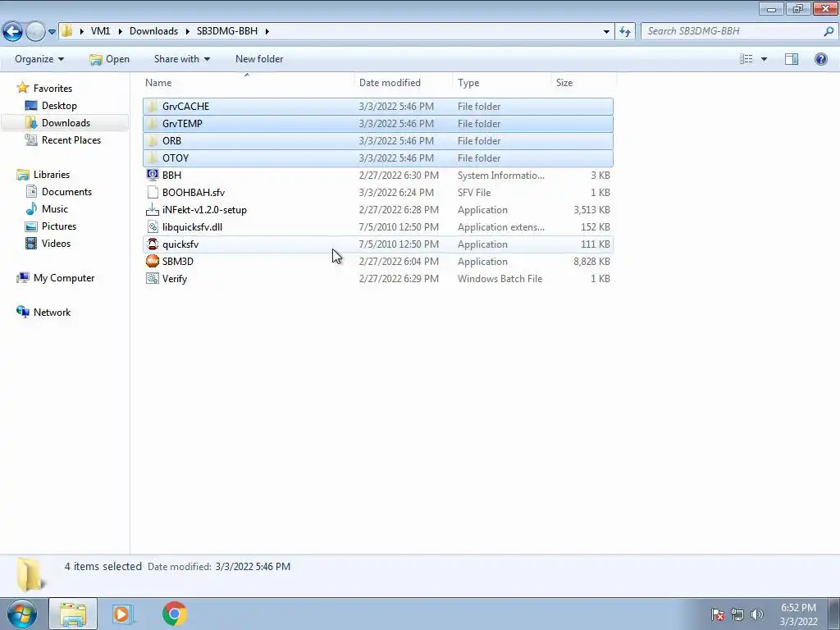Open Desktop in the navigation pane
Viewport: 840px width, 630px height.
59,106
